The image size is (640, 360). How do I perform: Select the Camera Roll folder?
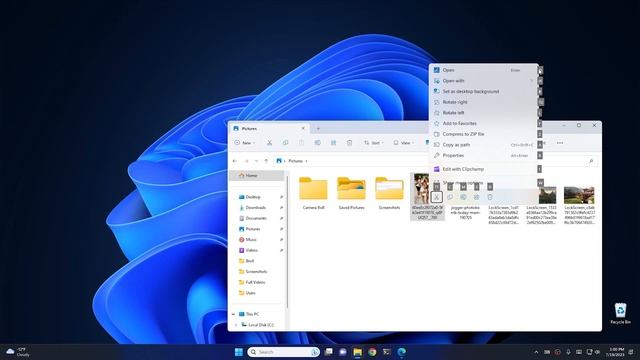coord(313,193)
